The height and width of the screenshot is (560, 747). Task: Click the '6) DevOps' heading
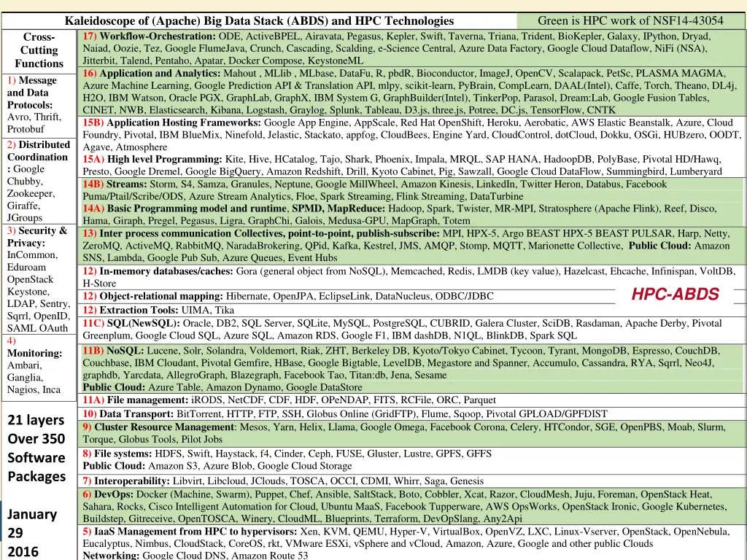[x=108, y=494]
